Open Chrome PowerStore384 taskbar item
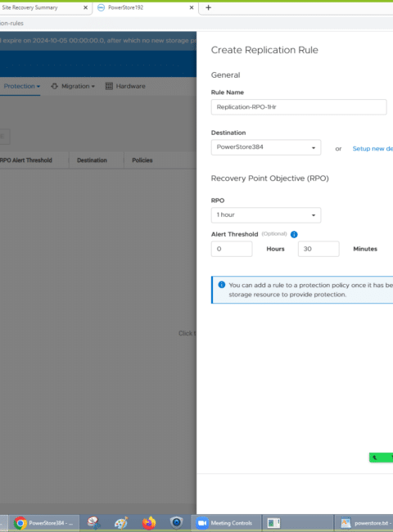This screenshot has height=532, width=393. (x=44, y=523)
